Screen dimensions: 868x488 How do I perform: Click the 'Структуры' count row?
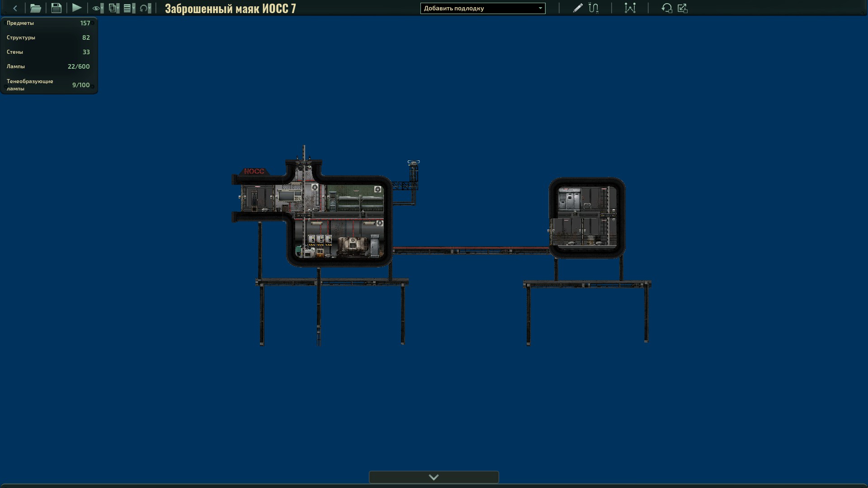48,38
